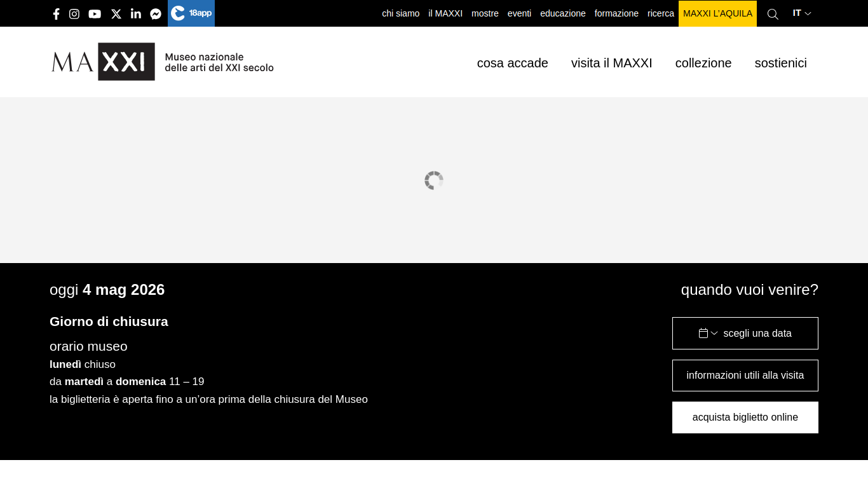The image size is (868, 488).
Task: Open the 'cosa accade' main menu
Action: 513,63
